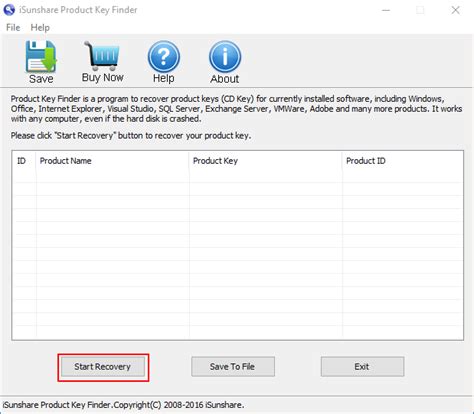
Task: Click the blue Help question mark icon
Action: [x=164, y=56]
